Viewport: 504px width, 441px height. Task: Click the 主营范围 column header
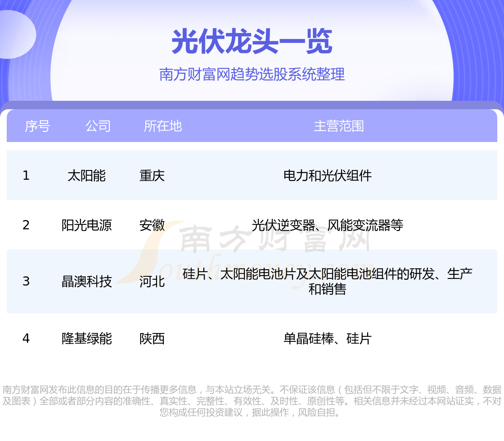tap(339, 126)
